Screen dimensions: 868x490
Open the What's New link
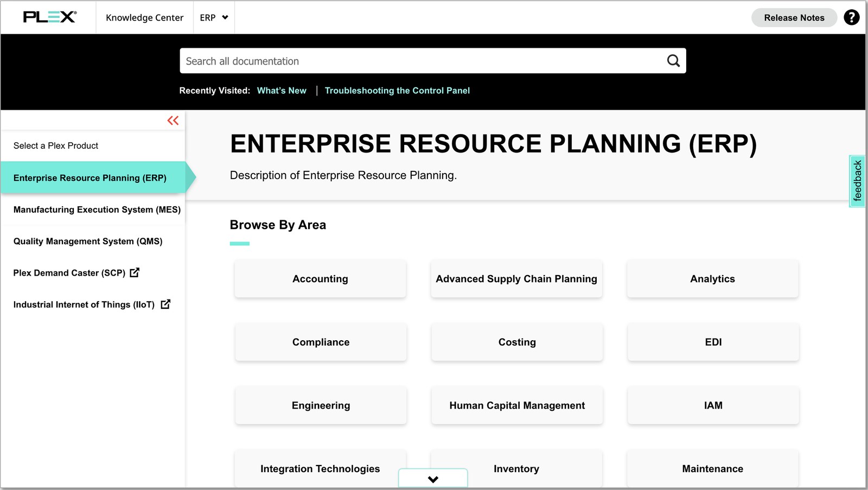click(282, 91)
